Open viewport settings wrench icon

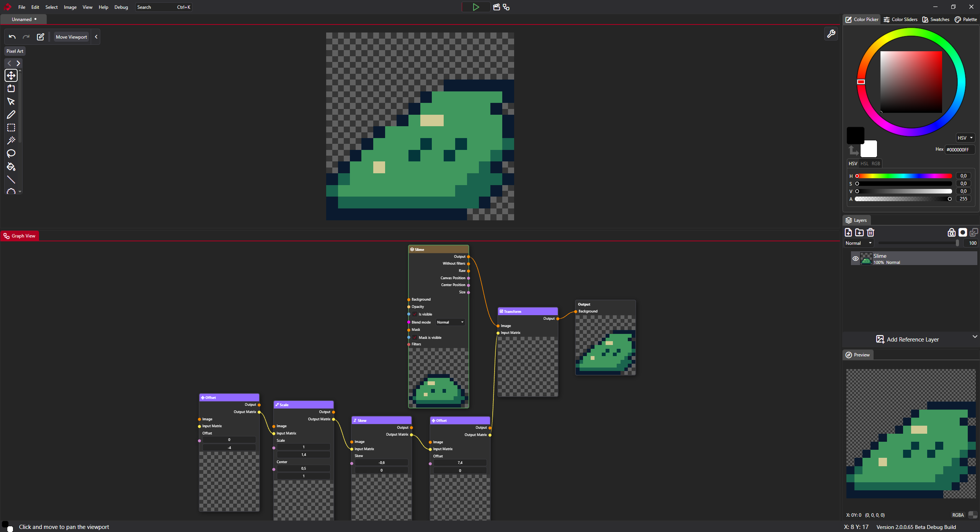(831, 34)
